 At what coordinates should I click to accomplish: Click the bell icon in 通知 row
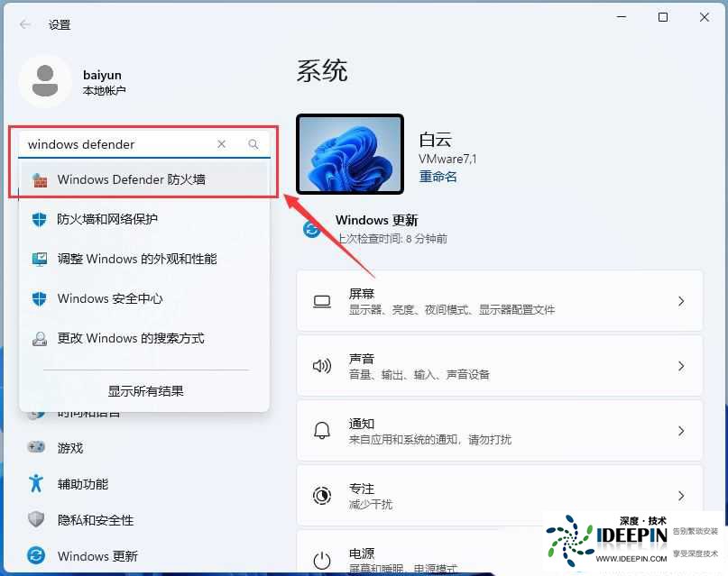(322, 431)
